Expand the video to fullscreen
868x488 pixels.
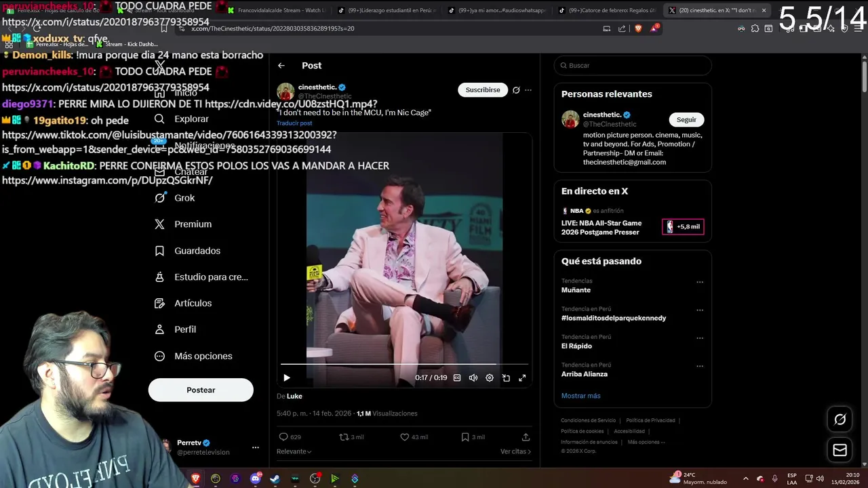[522, 378]
